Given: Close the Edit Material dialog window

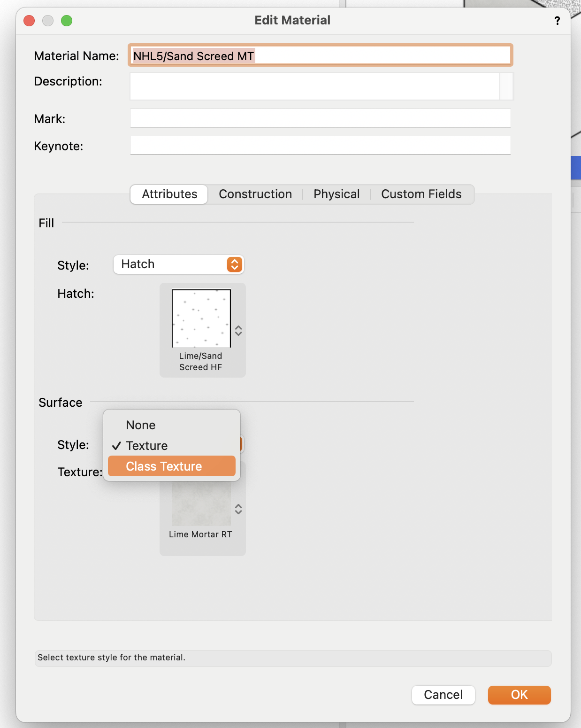Looking at the screenshot, I should [29, 21].
